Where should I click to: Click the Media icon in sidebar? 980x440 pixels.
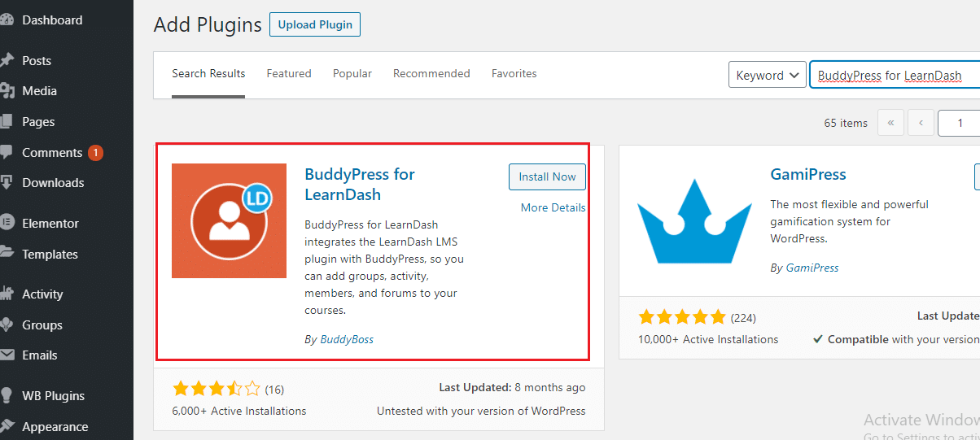(x=7, y=91)
